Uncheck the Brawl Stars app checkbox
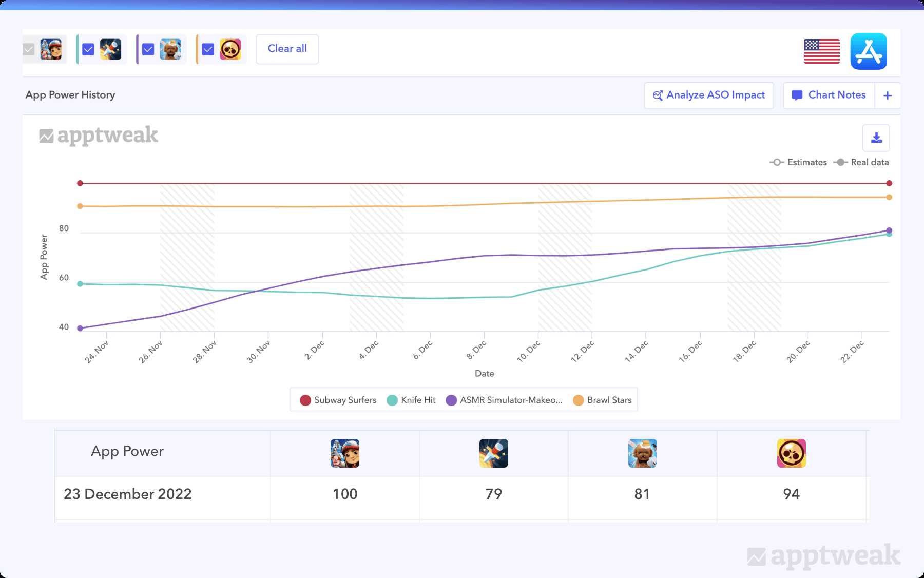This screenshot has height=578, width=924. click(208, 49)
